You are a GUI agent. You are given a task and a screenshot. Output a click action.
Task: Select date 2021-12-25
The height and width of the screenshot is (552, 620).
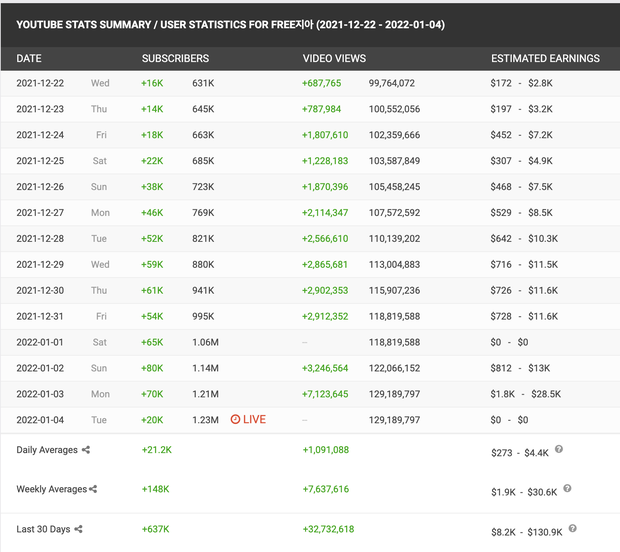click(40, 161)
